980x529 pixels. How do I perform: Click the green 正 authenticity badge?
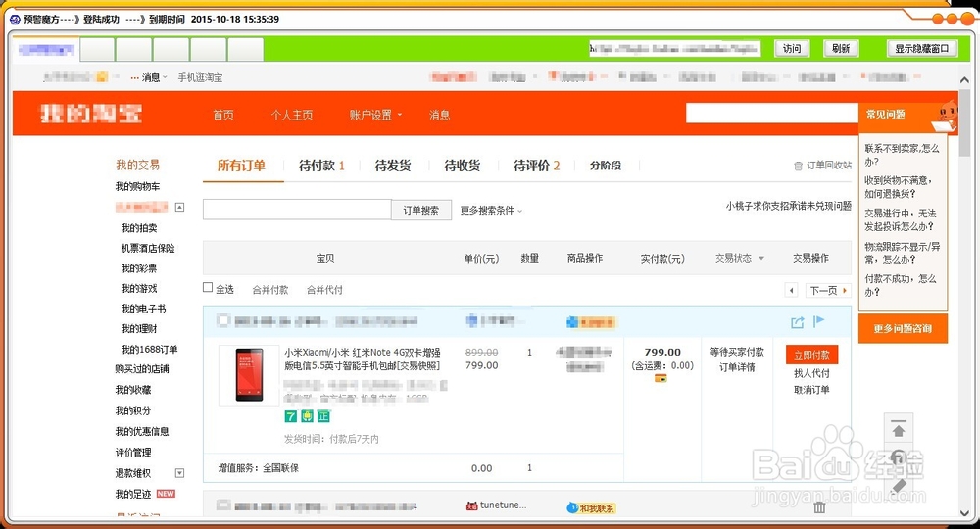(x=323, y=416)
